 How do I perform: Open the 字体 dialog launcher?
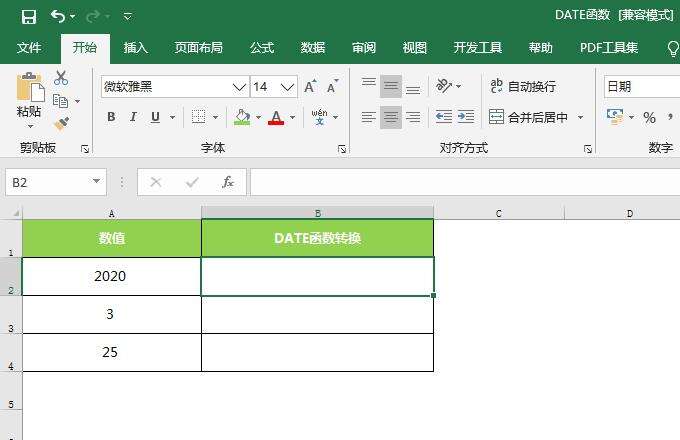tap(342, 149)
